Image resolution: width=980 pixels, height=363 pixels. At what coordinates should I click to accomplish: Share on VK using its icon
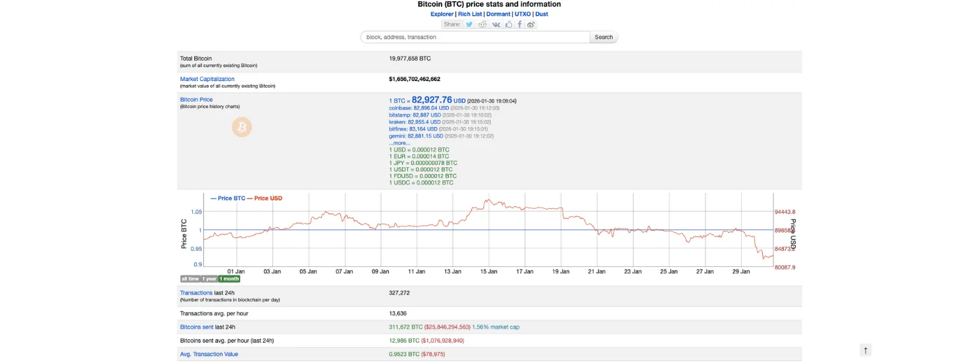(496, 24)
